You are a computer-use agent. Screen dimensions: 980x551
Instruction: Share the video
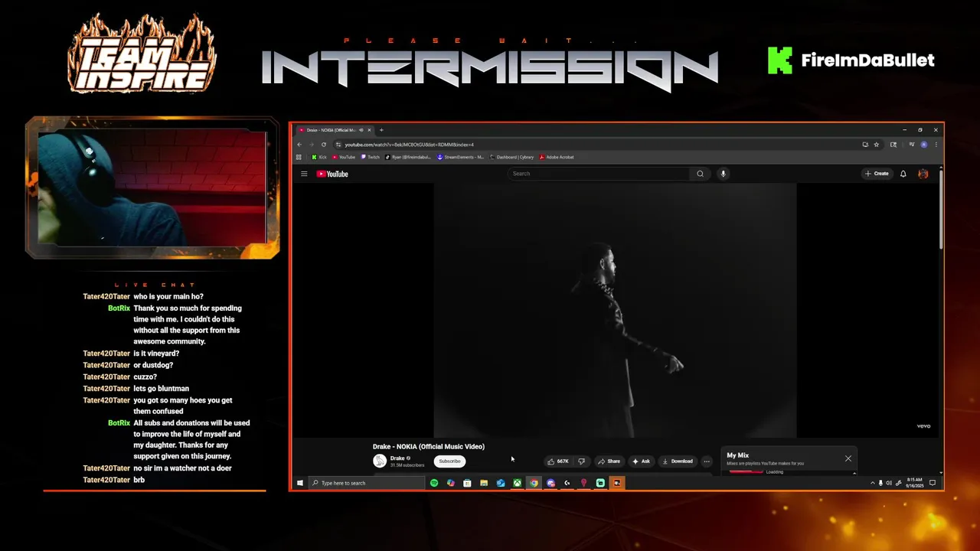point(609,461)
